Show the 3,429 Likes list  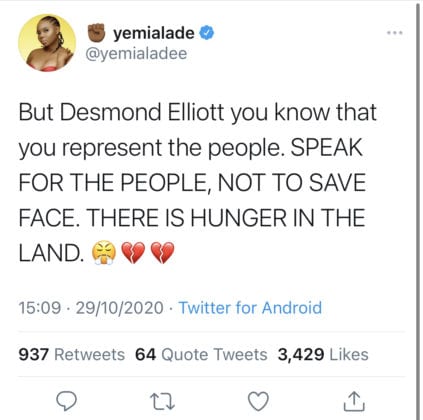point(323,354)
